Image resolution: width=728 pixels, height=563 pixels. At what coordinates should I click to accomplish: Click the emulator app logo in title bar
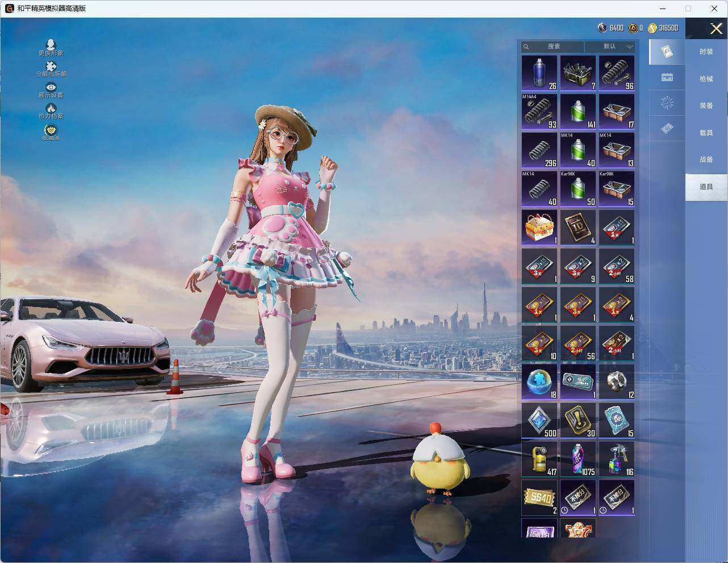(x=9, y=9)
